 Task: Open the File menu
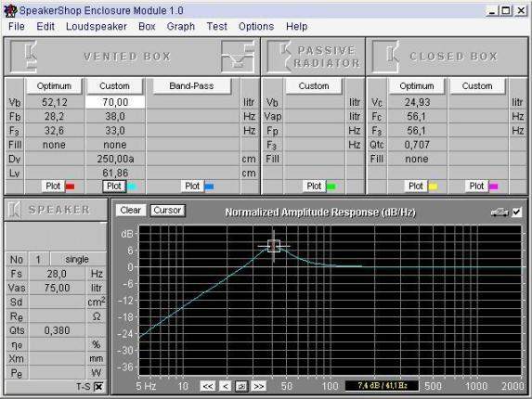click(17, 26)
